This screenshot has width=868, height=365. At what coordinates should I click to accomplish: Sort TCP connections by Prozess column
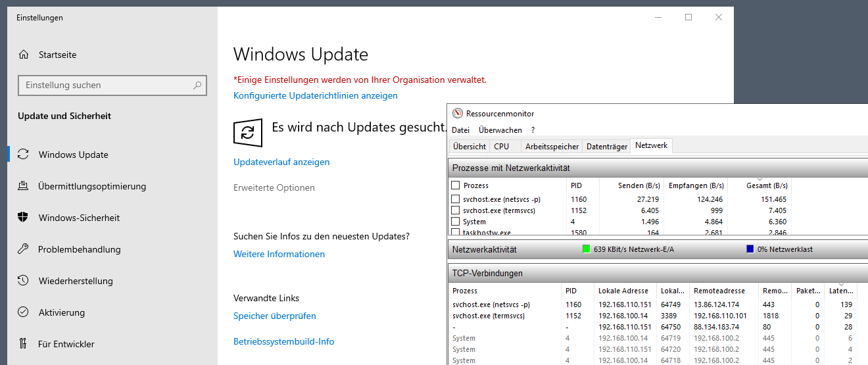(x=505, y=291)
